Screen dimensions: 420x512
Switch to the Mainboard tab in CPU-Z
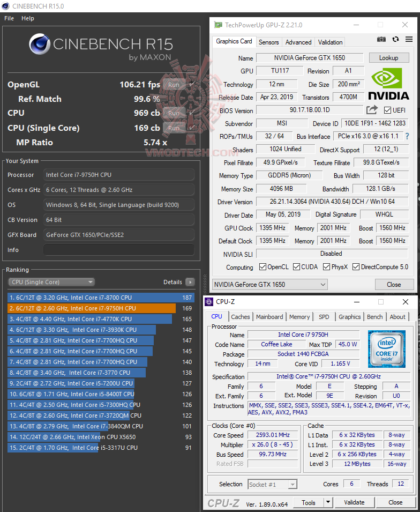tap(269, 317)
